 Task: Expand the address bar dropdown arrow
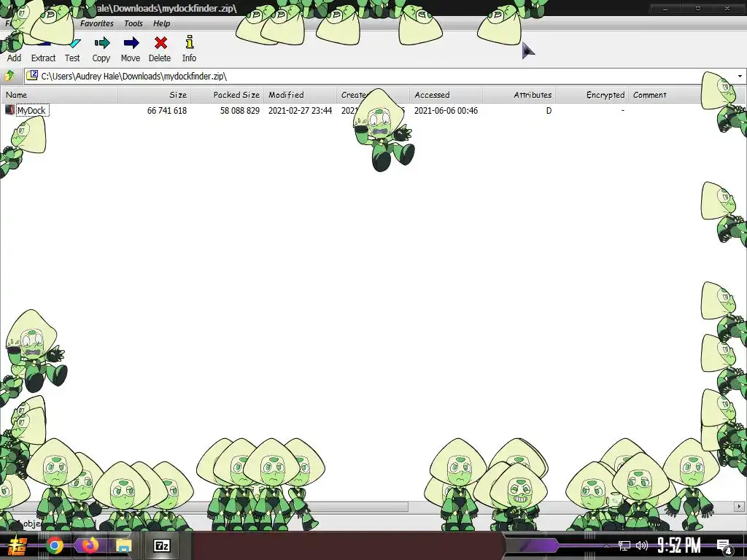pyautogui.click(x=740, y=76)
